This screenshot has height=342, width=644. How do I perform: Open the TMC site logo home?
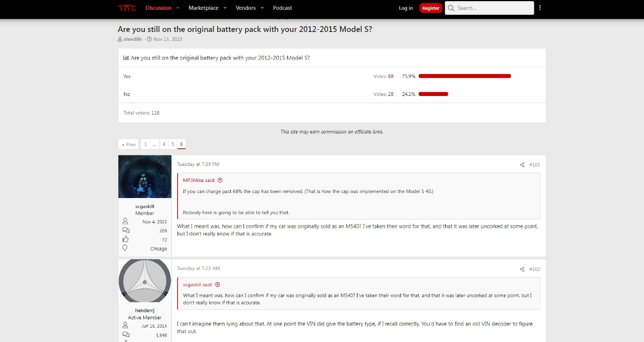127,8
